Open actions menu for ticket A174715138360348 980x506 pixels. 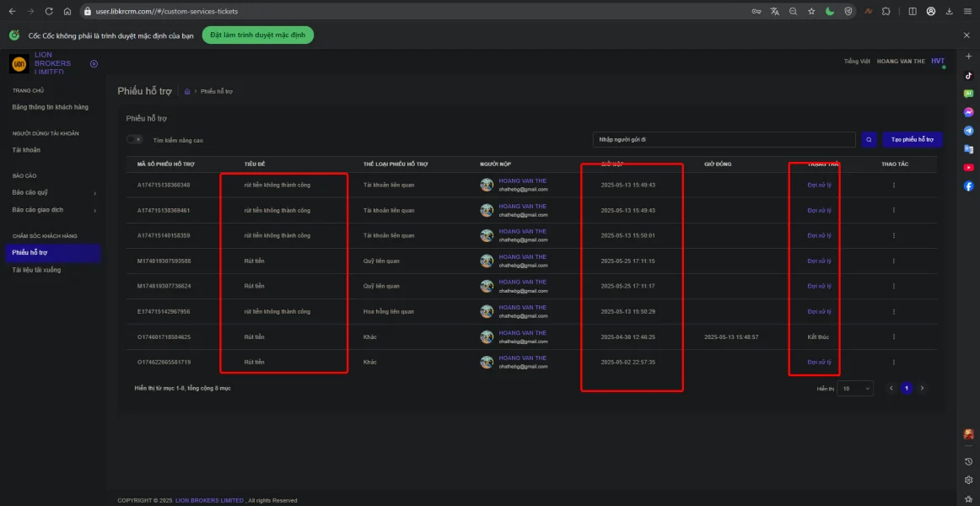(x=894, y=185)
